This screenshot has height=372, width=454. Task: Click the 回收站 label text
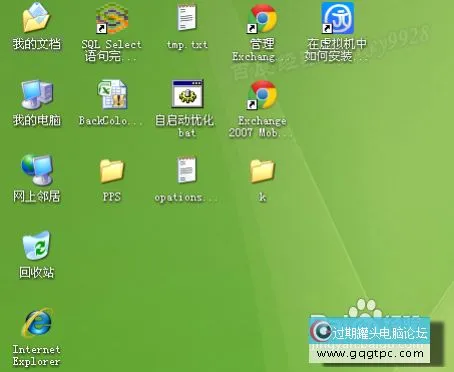pos(37,272)
